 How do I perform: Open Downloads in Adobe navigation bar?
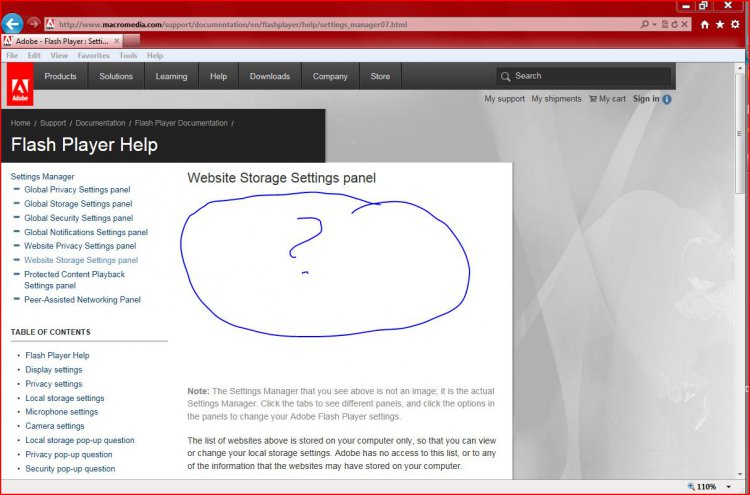tap(270, 76)
